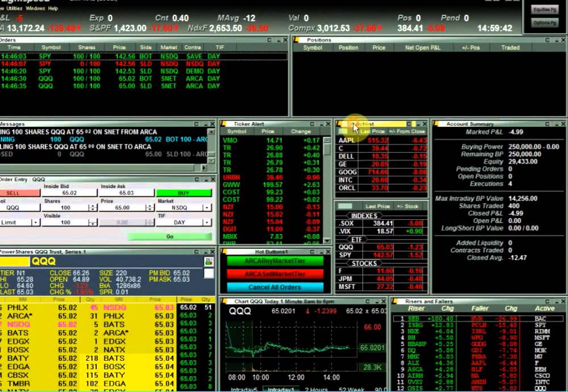Click the Net Open P&L column header

(423, 48)
